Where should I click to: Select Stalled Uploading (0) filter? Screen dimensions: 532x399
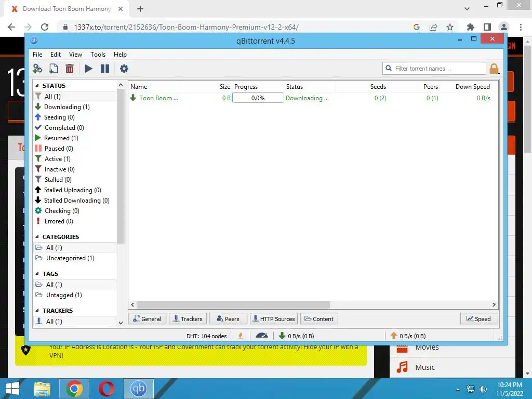pos(75,190)
